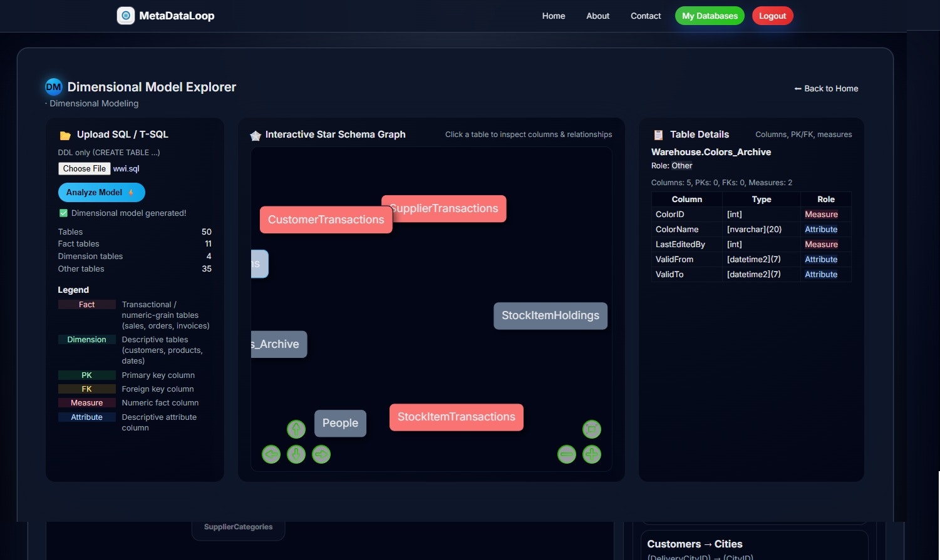Click the Analyze Model button
This screenshot has height=560, width=940.
pyautogui.click(x=101, y=192)
